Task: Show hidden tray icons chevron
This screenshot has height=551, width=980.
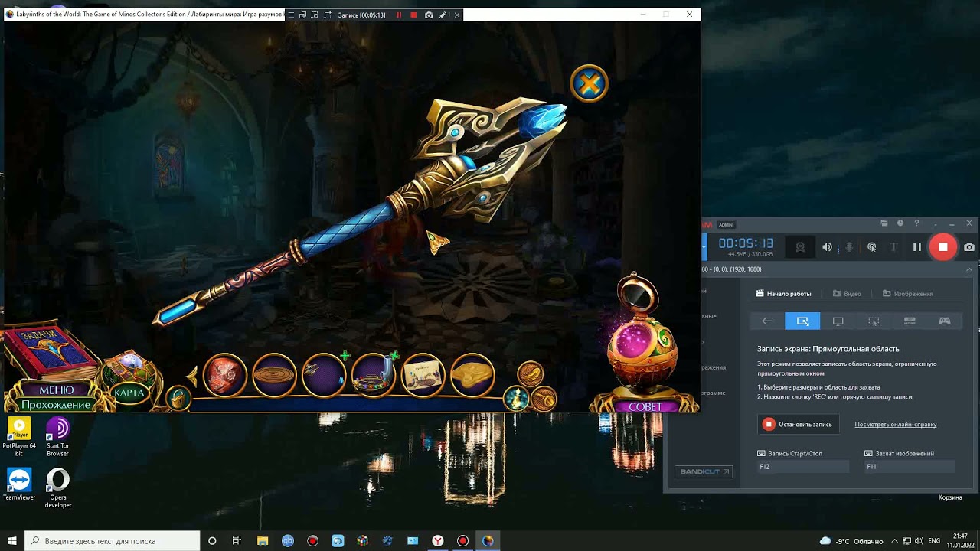Action: click(x=895, y=541)
